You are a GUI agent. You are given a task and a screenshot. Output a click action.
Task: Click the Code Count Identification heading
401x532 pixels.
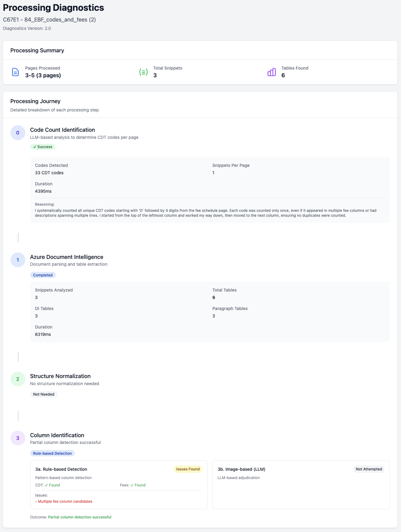63,130
